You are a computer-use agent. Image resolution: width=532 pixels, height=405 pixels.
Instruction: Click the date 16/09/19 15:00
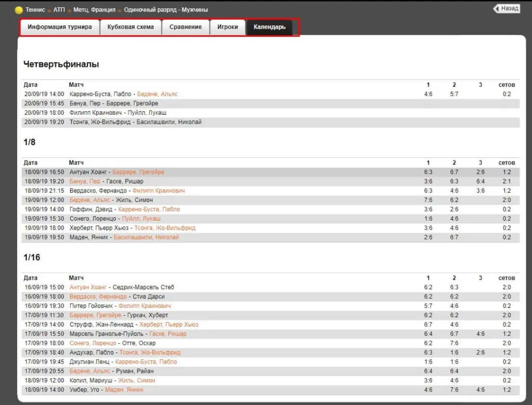(44, 287)
